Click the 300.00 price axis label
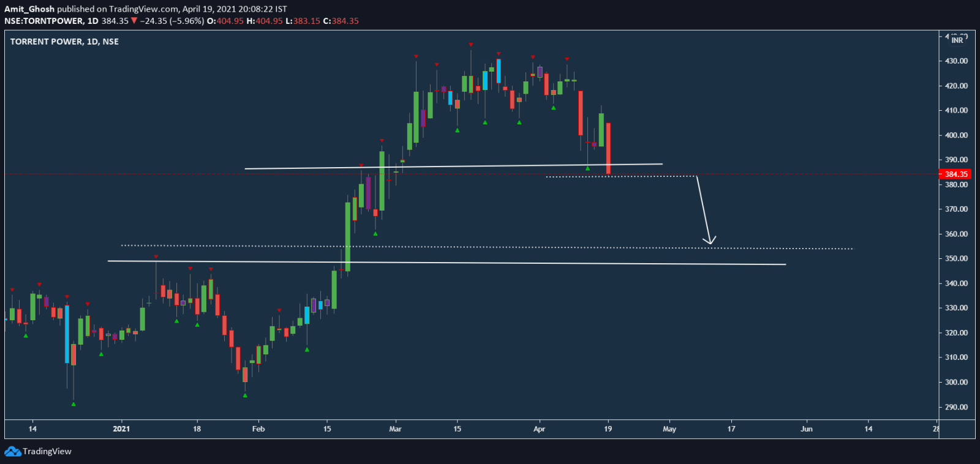 [956, 382]
